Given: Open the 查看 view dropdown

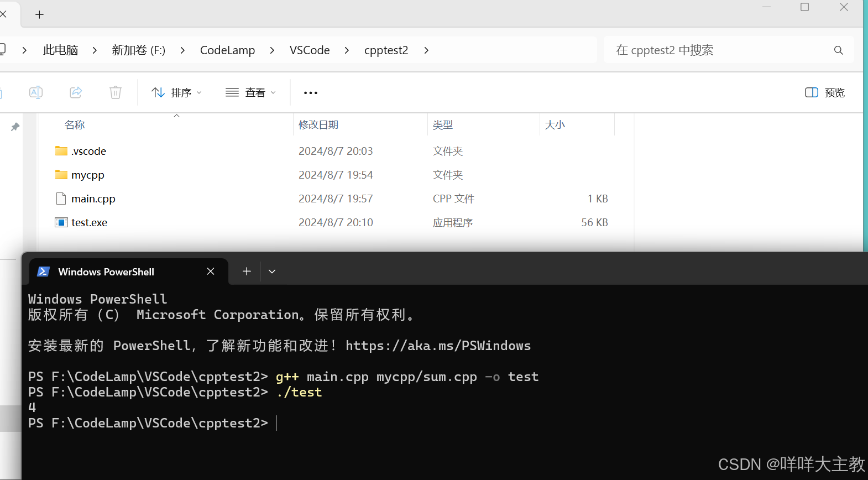Looking at the screenshot, I should click(250, 92).
